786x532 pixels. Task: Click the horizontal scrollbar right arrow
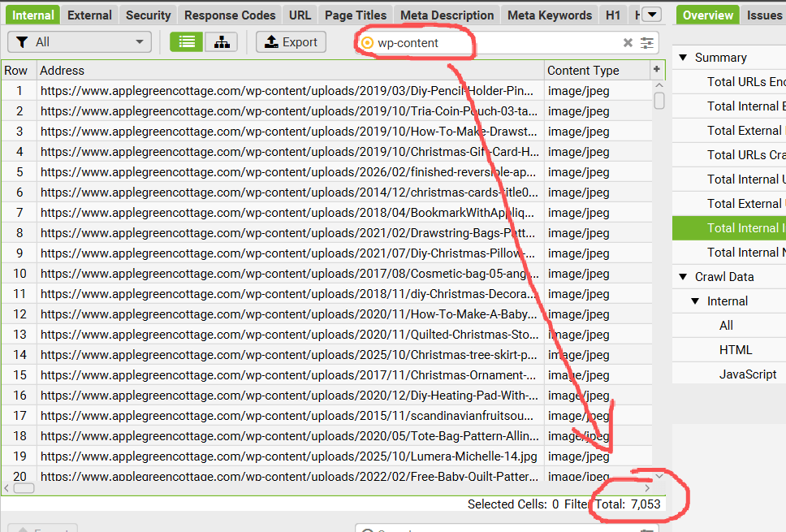pyautogui.click(x=647, y=488)
